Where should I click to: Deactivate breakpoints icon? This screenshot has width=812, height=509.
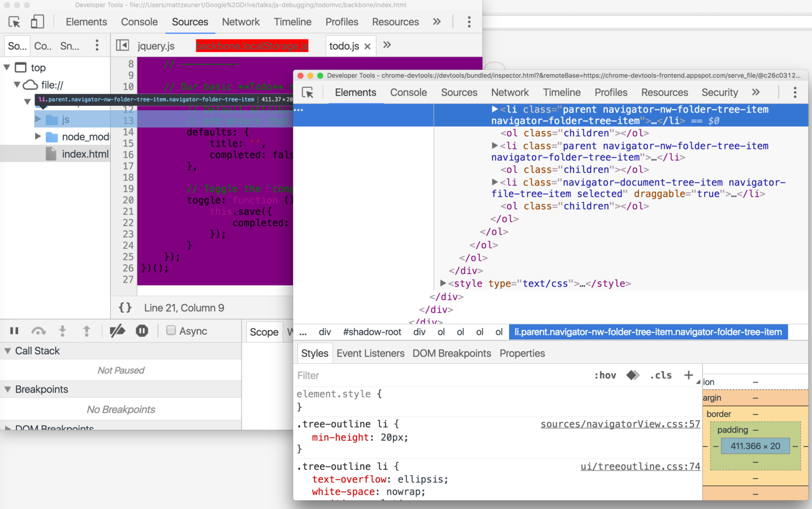[117, 331]
